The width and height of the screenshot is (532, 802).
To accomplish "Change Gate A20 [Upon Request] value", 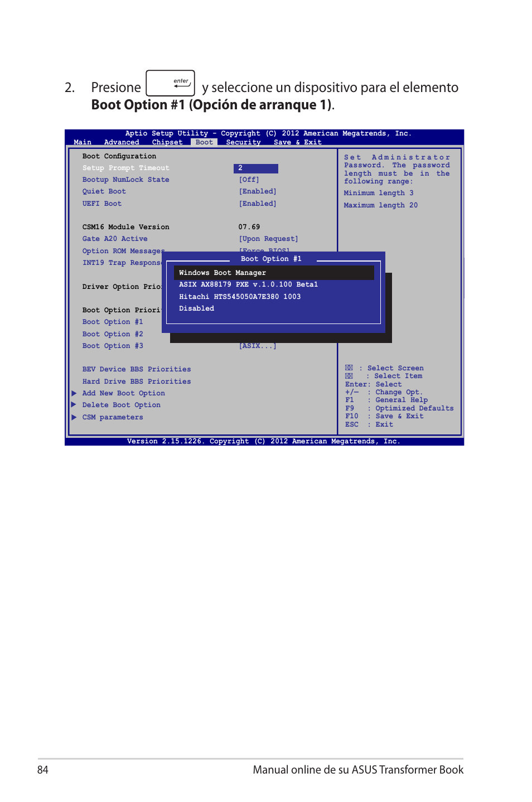I will click(x=268, y=239).
